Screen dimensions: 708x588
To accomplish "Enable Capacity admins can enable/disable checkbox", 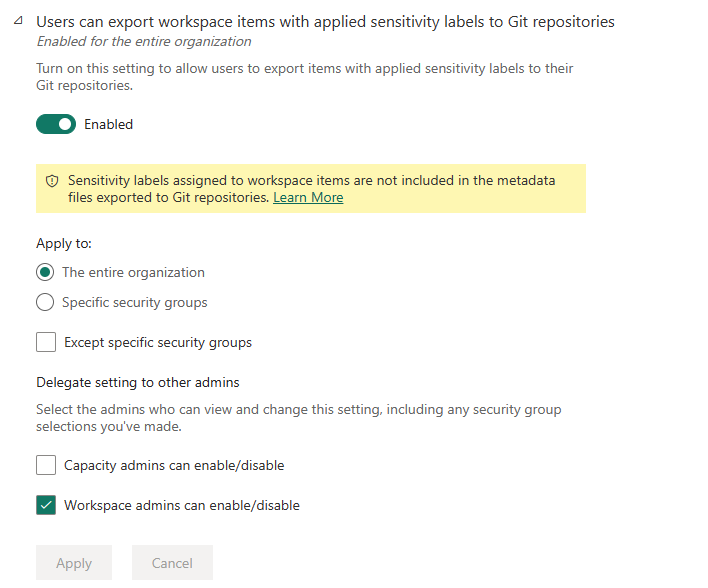I will (x=46, y=465).
